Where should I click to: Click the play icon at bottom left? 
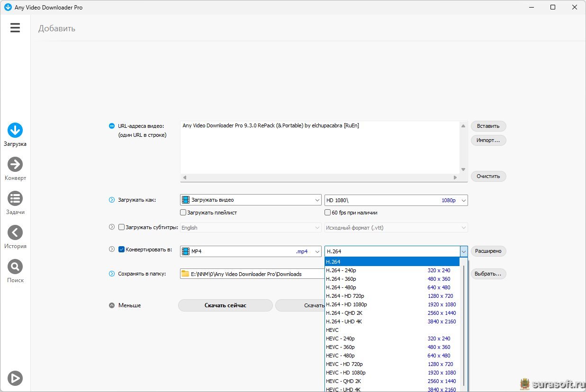point(15,378)
